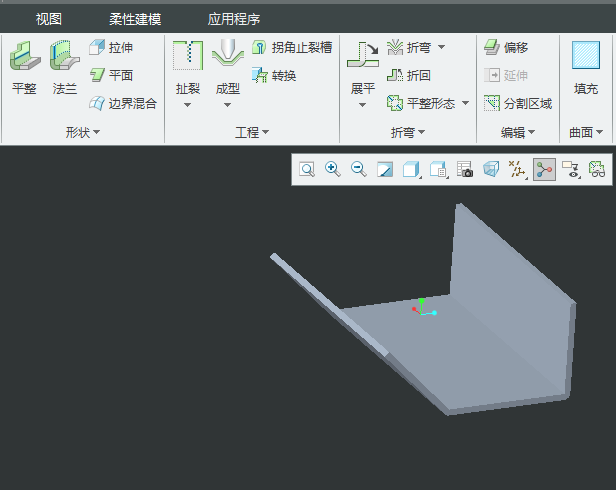This screenshot has height=490, width=616.
Task: Toggle the spin center icon
Action: point(544,169)
